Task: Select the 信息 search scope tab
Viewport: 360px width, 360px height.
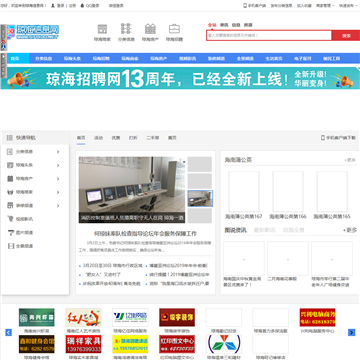Action: [236, 25]
